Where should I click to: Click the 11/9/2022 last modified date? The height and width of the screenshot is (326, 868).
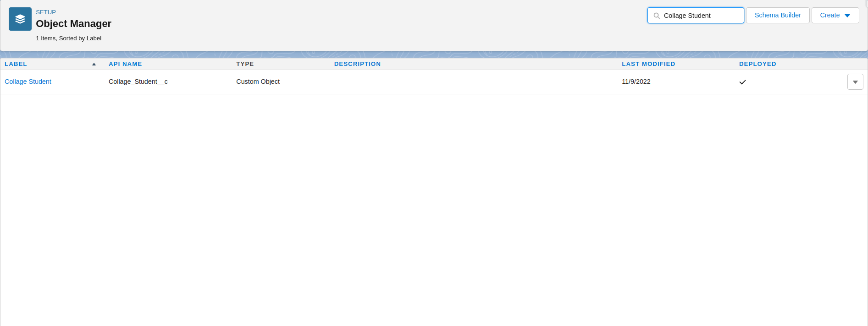[636, 81]
